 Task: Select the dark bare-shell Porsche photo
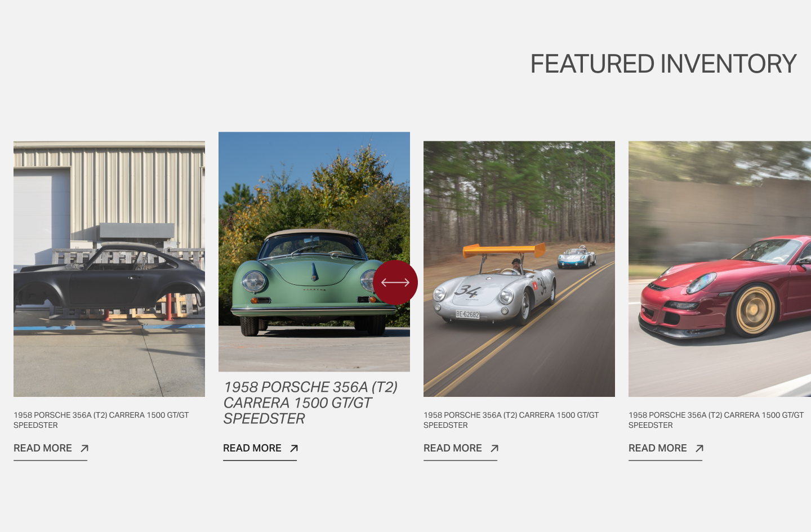(x=109, y=269)
